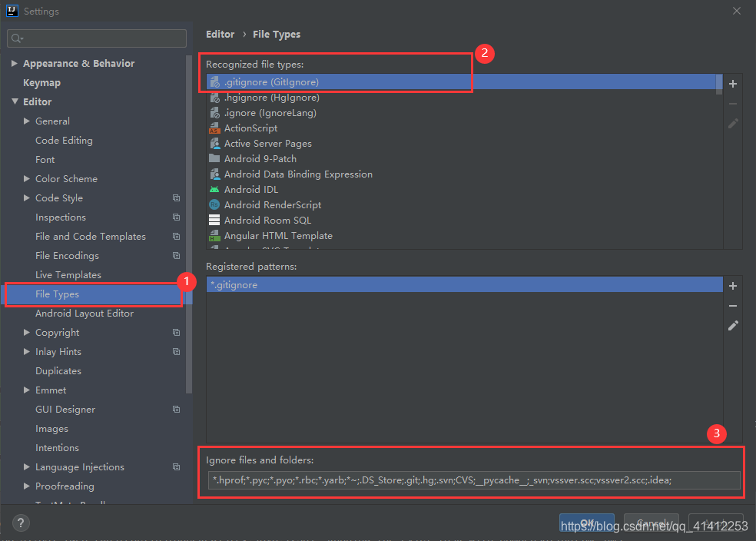This screenshot has width=756, height=541.
Task: Open Code Editing settings page
Action: (64, 141)
